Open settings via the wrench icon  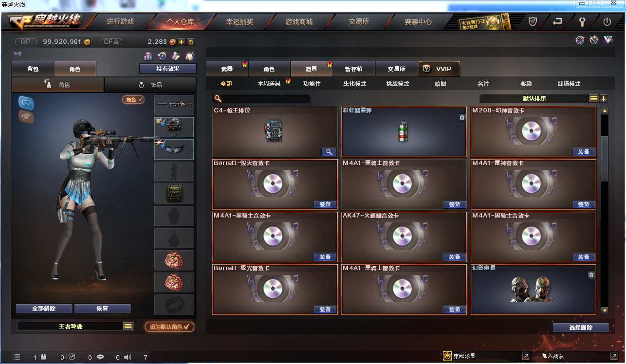(x=582, y=22)
